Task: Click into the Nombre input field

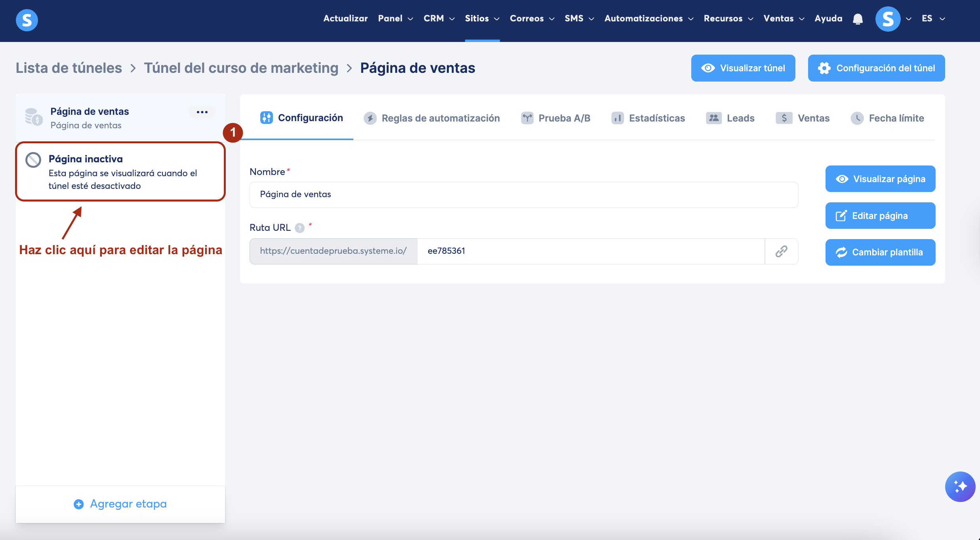Action: pos(524,194)
